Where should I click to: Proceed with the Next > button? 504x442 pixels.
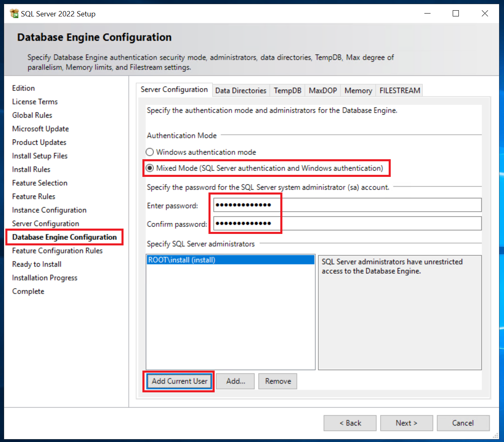(x=406, y=423)
